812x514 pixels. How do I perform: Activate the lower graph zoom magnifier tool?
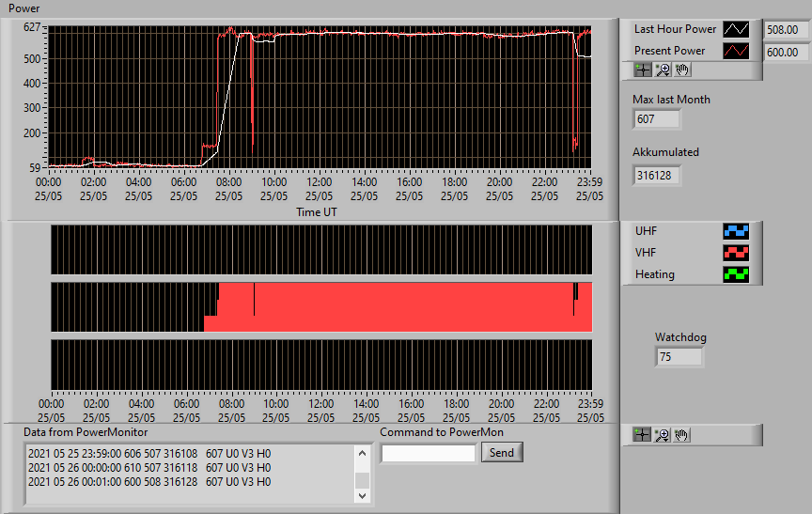click(662, 435)
